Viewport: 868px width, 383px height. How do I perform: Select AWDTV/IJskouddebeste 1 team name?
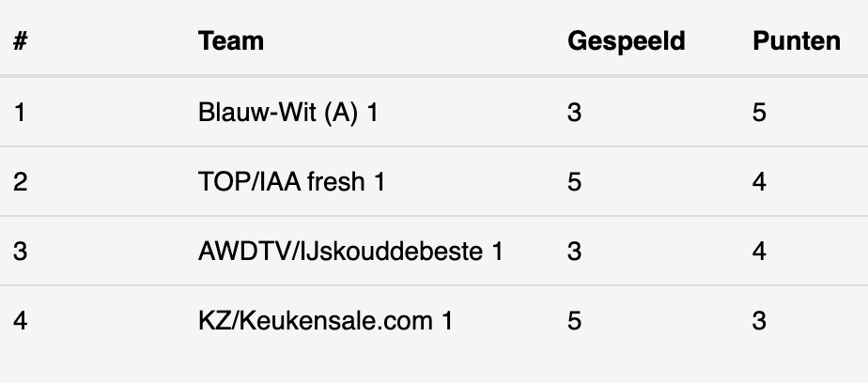pos(350,252)
